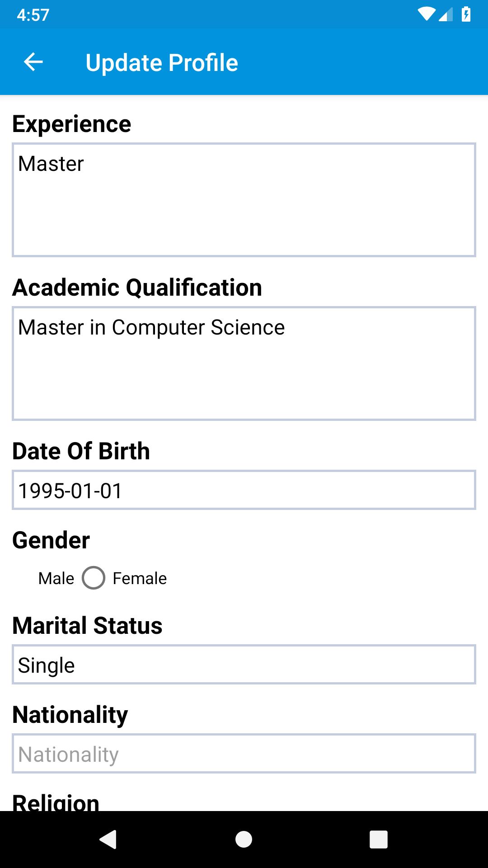The height and width of the screenshot is (868, 488).
Task: Tap the battery charging icon
Action: (x=466, y=14)
